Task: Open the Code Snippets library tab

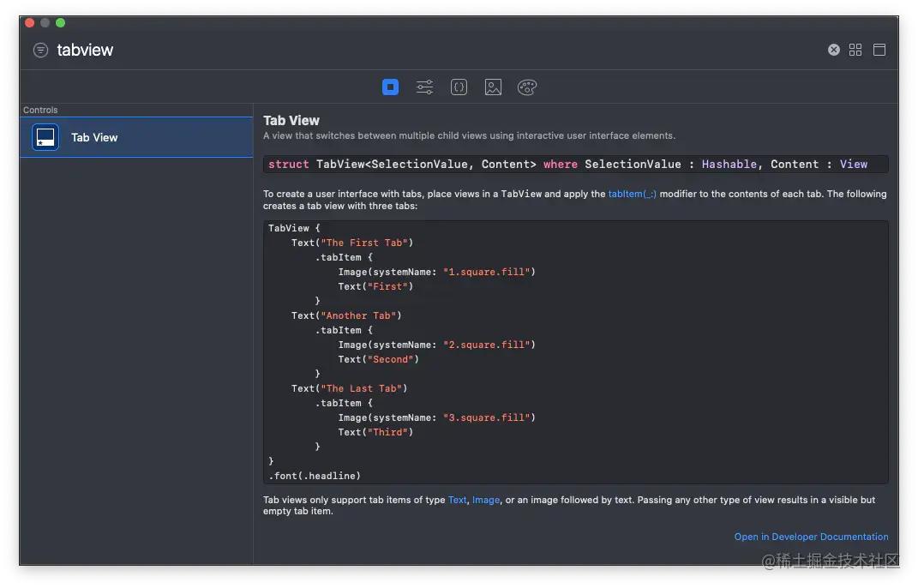Action: 459,87
